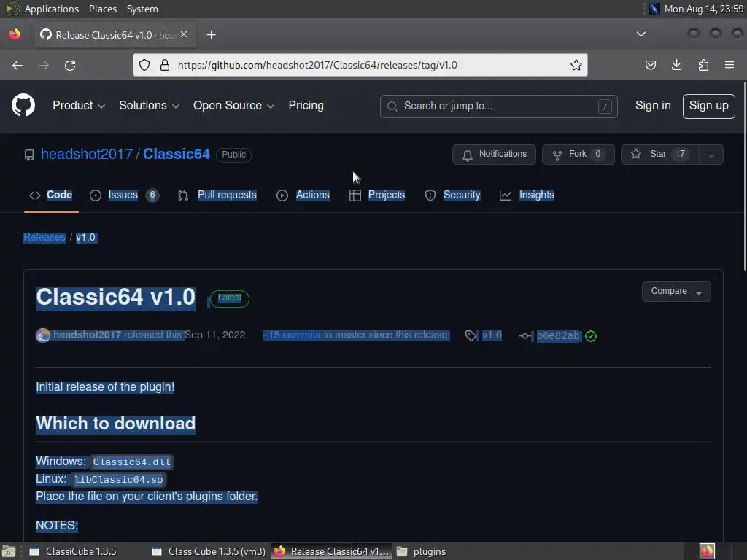Bookmark this page with the star icon

576,65
